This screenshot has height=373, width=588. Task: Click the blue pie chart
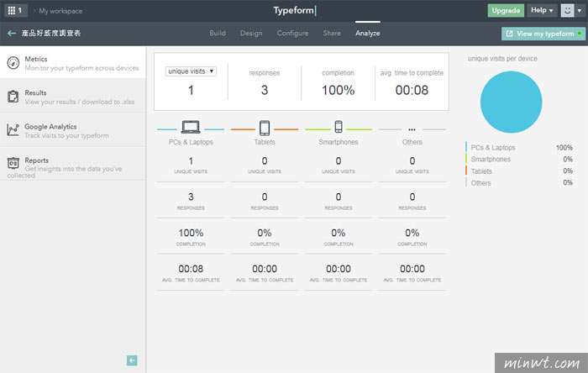511,102
